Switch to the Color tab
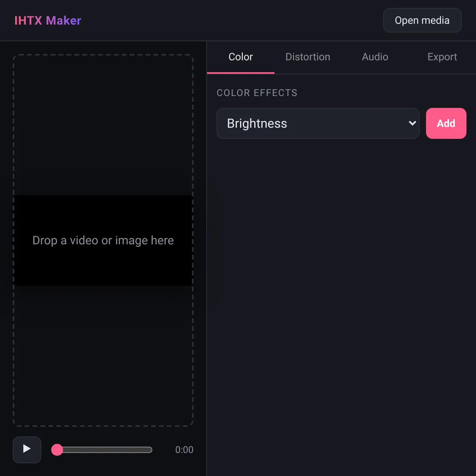The height and width of the screenshot is (476, 476). coord(240,57)
